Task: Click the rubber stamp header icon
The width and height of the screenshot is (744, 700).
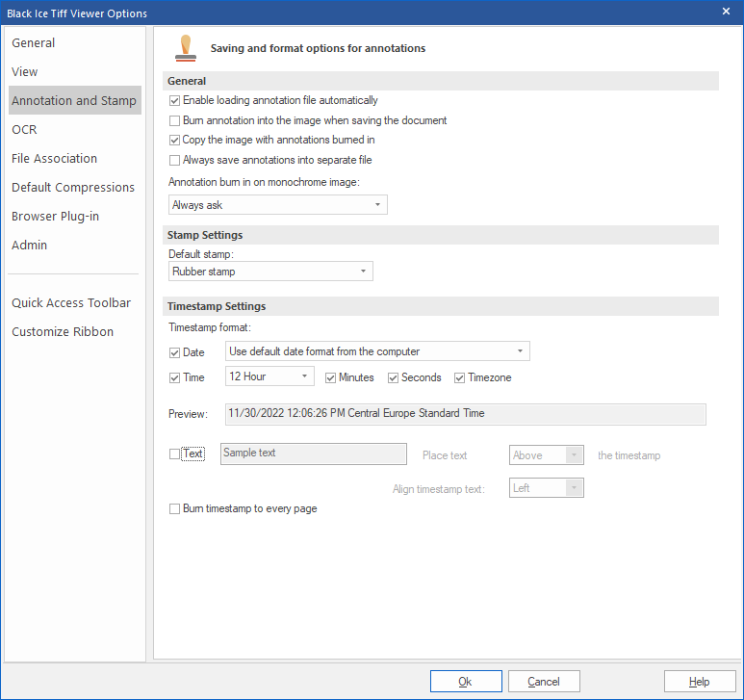Action: tap(185, 48)
